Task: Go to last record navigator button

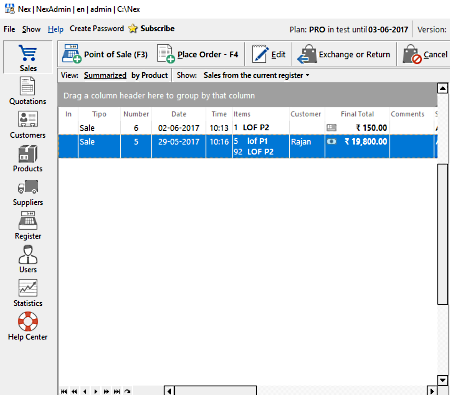Action: click(117, 391)
